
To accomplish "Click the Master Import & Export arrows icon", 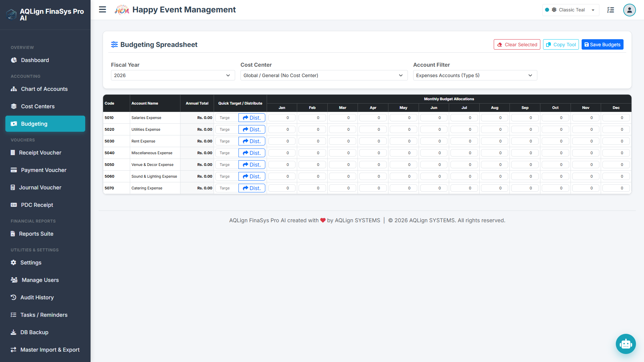I will coord(13,350).
